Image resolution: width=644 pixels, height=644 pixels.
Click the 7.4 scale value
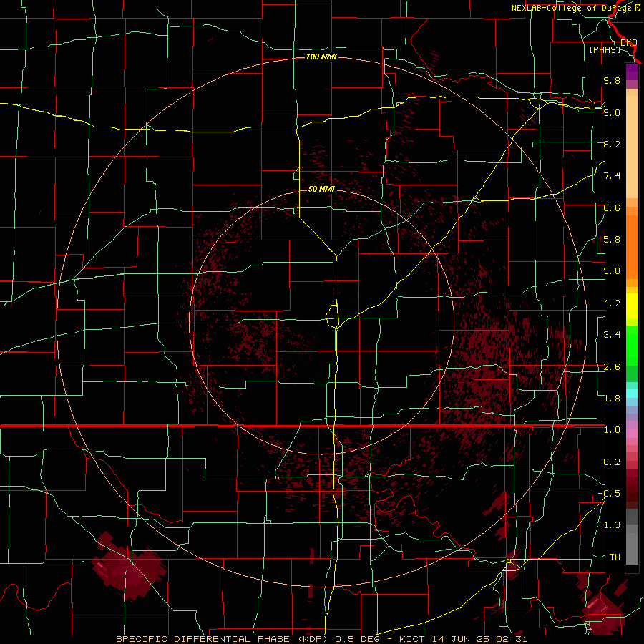click(x=612, y=176)
